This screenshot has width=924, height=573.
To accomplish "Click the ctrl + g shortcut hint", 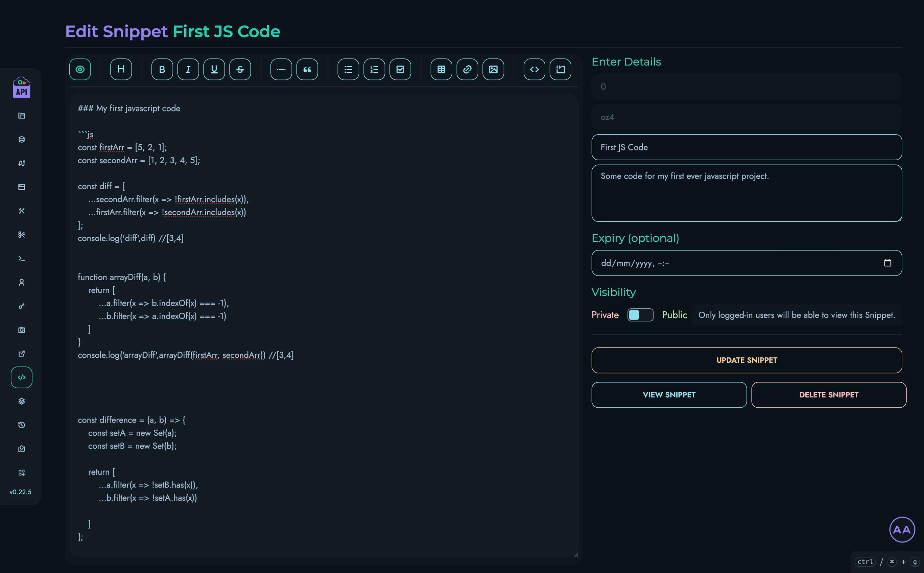I will (887, 562).
